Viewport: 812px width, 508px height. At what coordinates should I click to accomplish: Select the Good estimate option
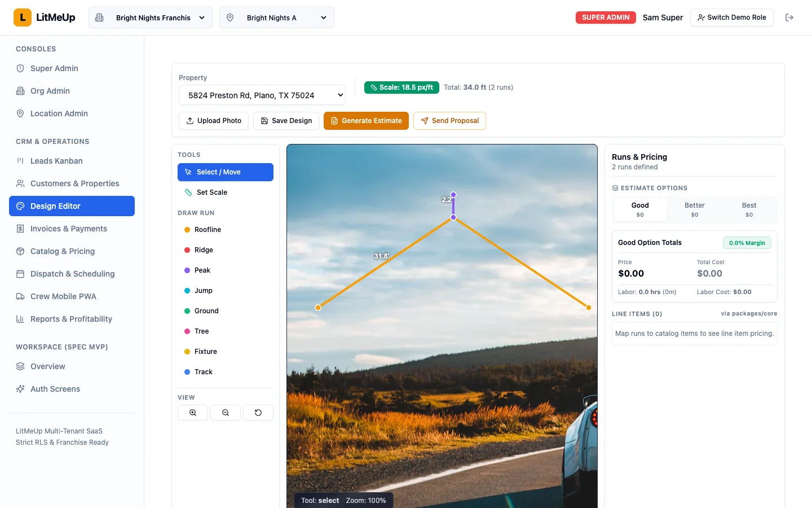click(640, 209)
